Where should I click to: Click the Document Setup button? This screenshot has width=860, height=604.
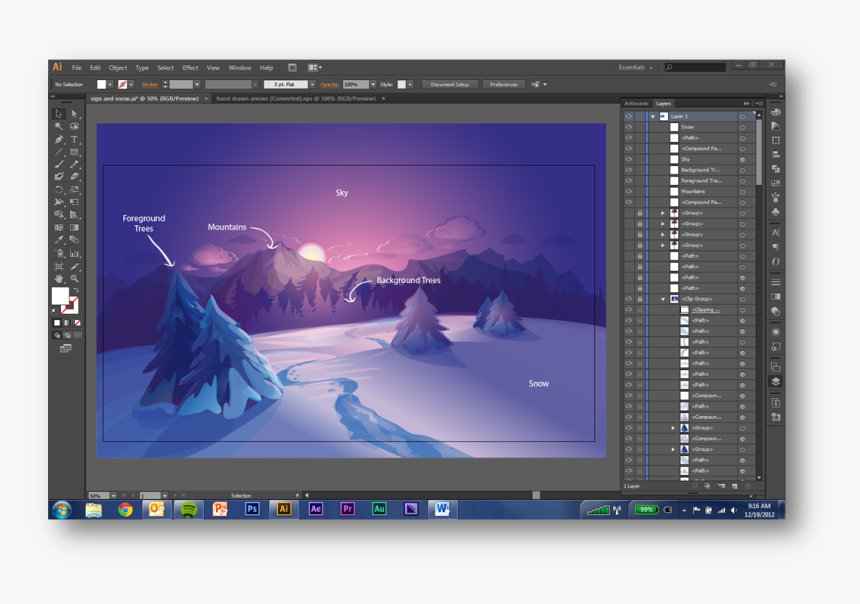pos(449,85)
